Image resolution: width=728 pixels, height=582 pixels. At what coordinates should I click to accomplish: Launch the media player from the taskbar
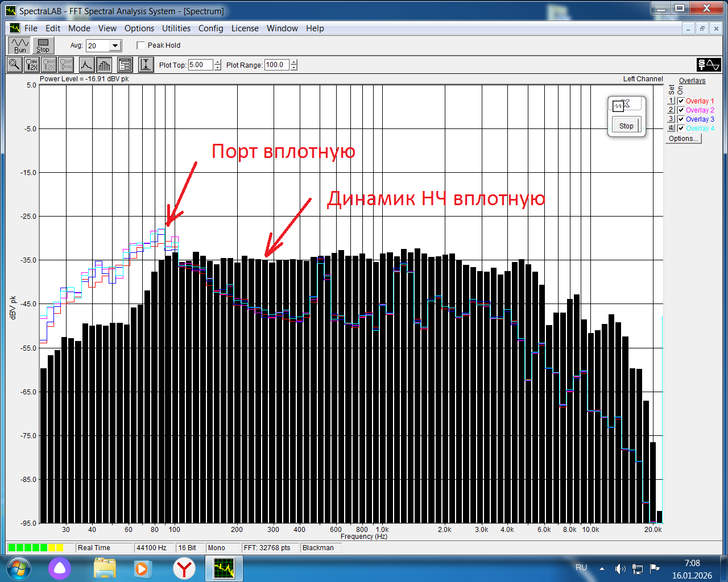142,568
